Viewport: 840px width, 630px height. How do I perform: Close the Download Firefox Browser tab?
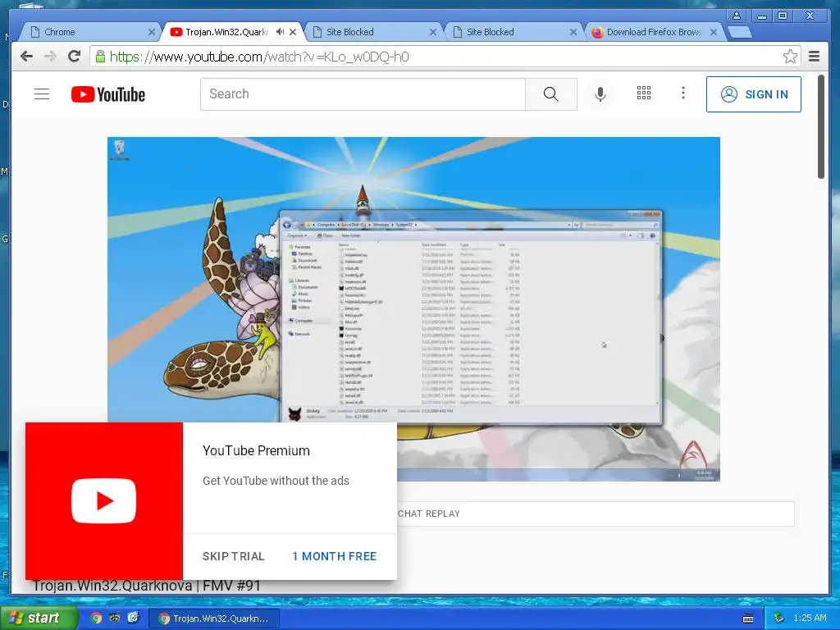pyautogui.click(x=714, y=32)
